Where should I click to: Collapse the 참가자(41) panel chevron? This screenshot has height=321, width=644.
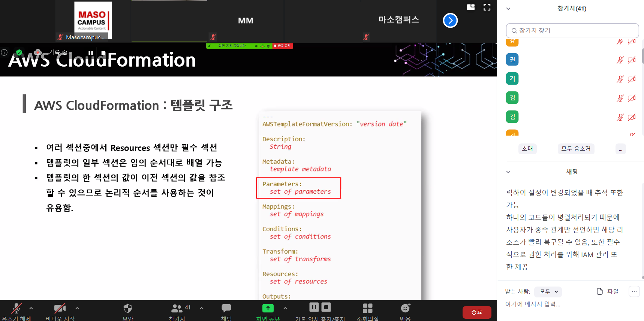click(508, 9)
